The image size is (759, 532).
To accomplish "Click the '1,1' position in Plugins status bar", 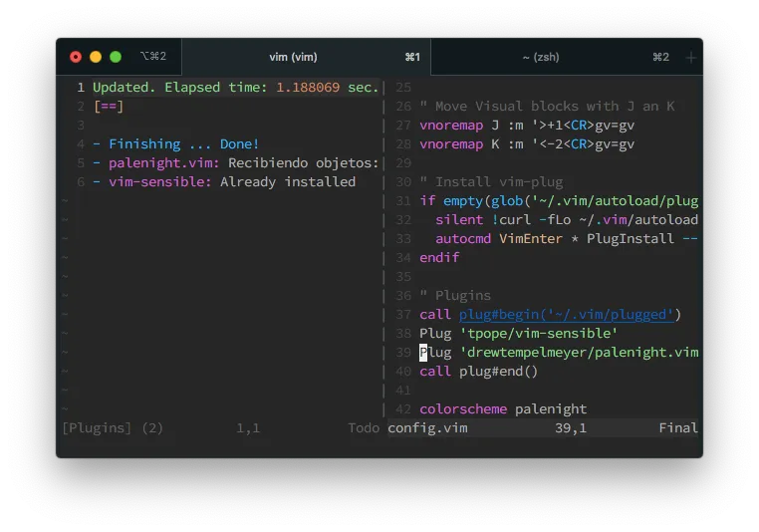I will click(248, 428).
